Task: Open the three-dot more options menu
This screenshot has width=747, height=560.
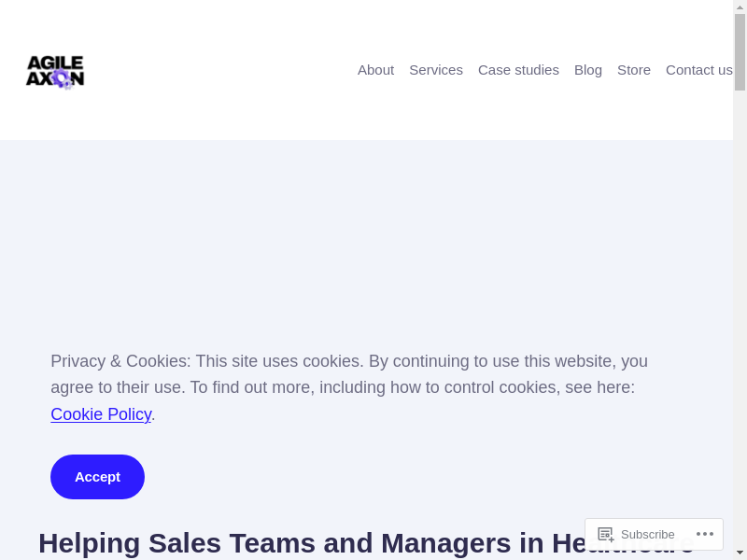Action: 705,535
